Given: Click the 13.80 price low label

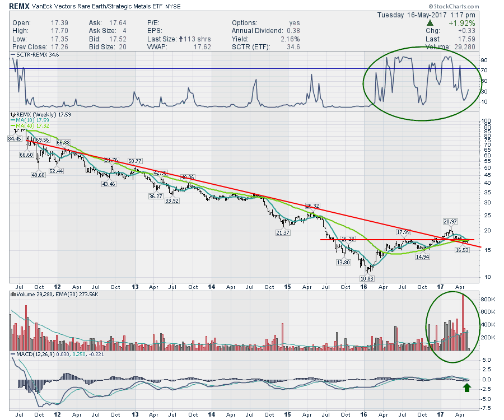Looking at the screenshot, I should coord(343,263).
